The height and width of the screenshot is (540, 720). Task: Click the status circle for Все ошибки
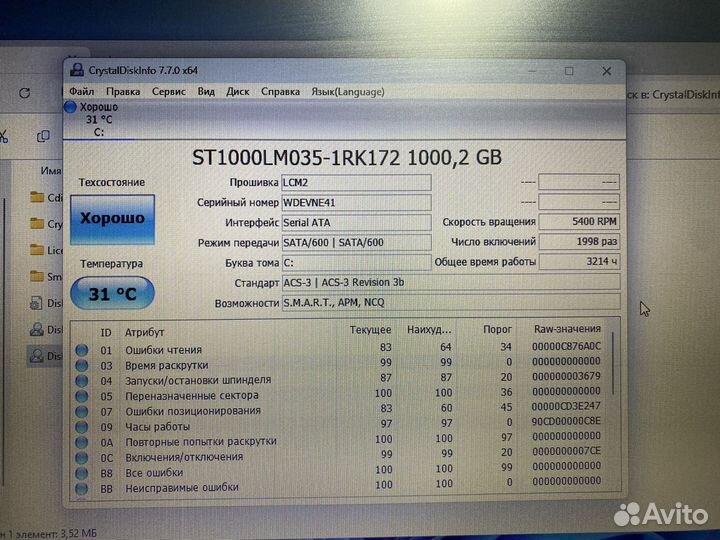tap(82, 473)
